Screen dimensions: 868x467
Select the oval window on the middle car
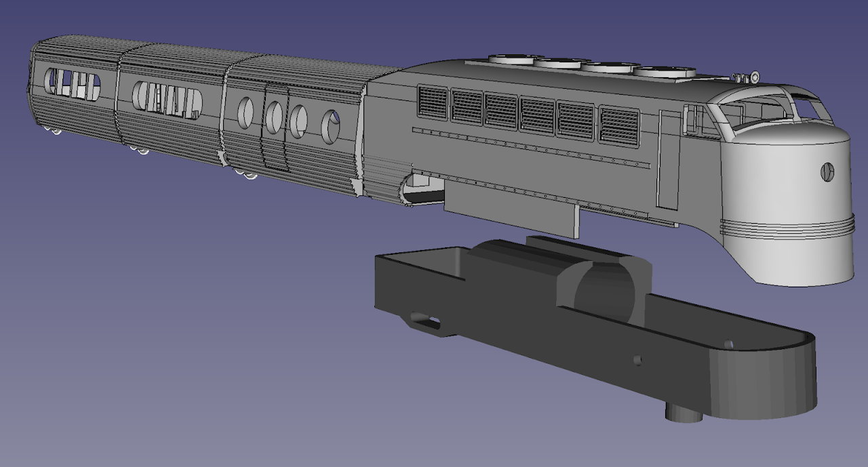(x=167, y=99)
